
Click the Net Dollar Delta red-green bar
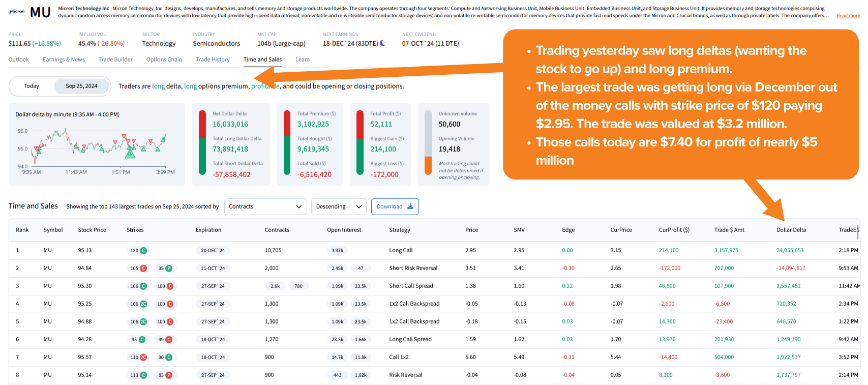coord(202,143)
